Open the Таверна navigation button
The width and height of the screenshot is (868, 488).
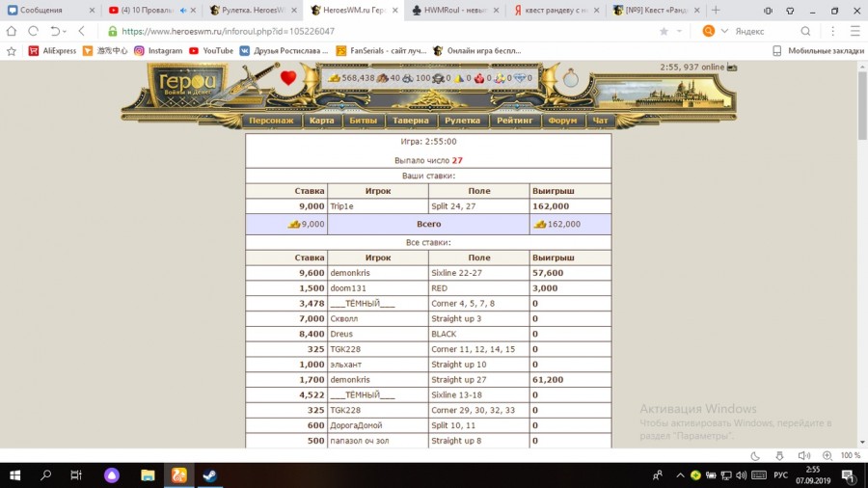click(410, 121)
